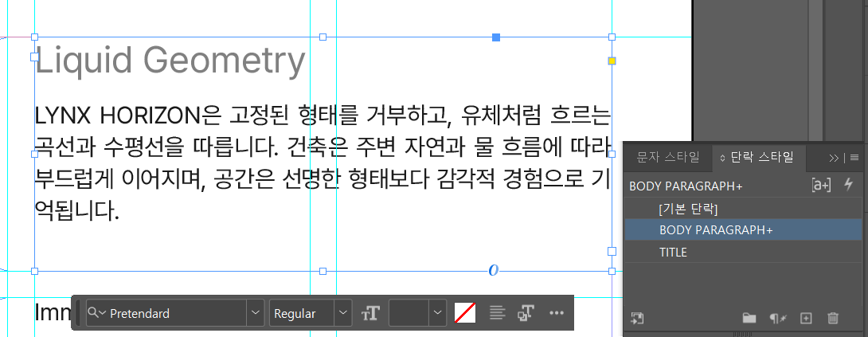Collapse panel with double-arrow icon
Screen dimensions: 868x337
834,158
